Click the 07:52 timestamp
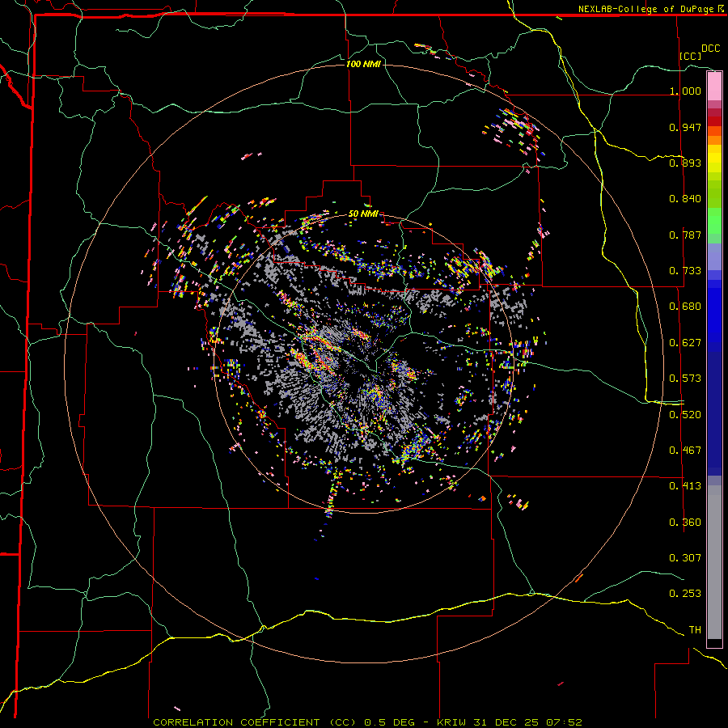728x728 pixels. 563,722
